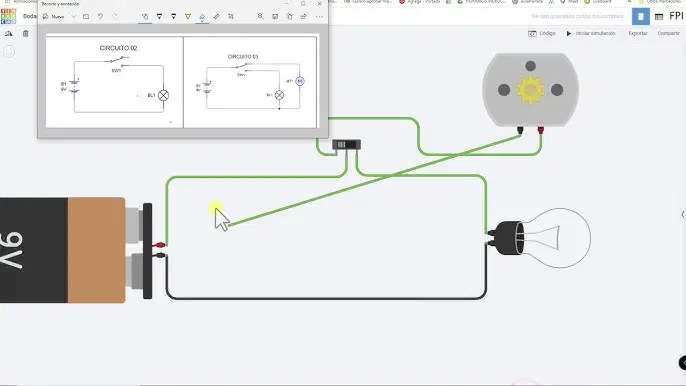Screen dimensions: 686x386
Task: Zoom the snip with magnifier icon
Action: pos(260,17)
